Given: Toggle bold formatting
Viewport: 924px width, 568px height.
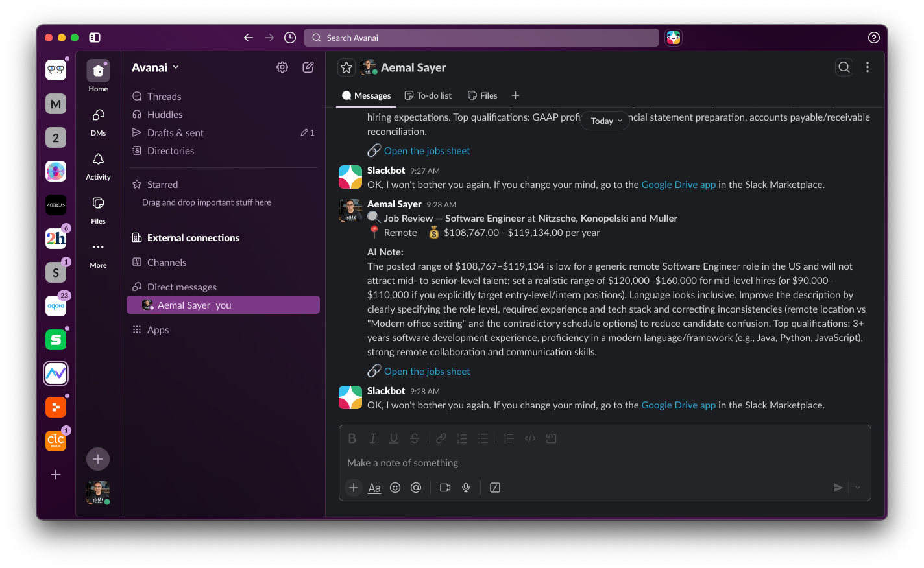Looking at the screenshot, I should pyautogui.click(x=352, y=438).
